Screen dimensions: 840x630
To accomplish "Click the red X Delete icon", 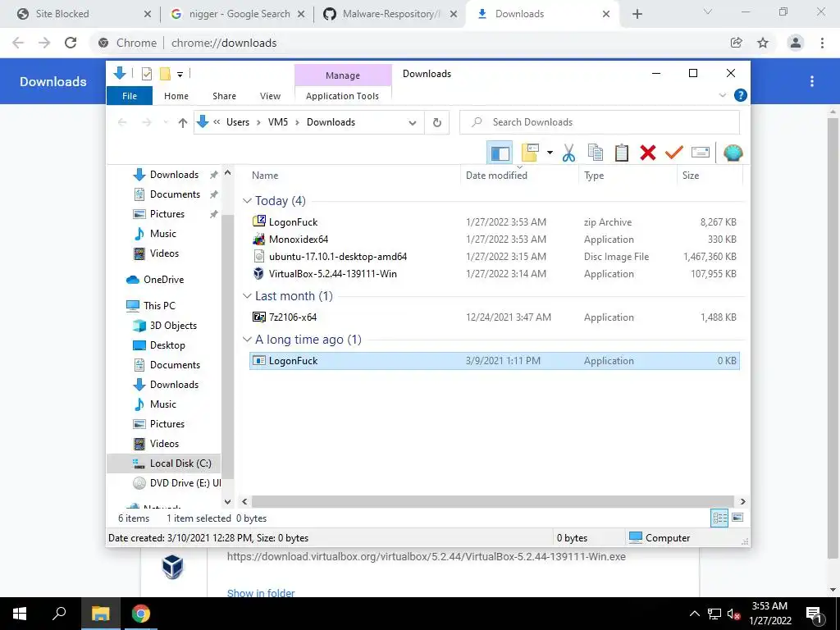I will point(648,153).
